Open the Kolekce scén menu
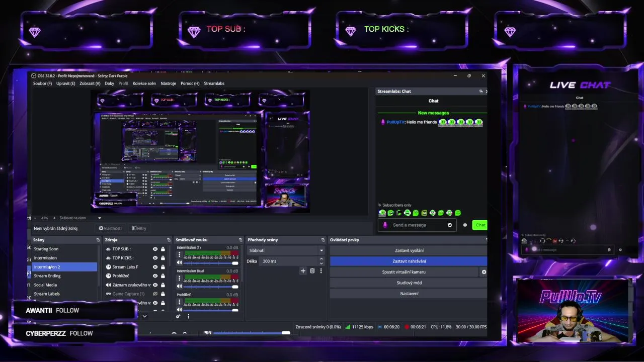 (144, 83)
